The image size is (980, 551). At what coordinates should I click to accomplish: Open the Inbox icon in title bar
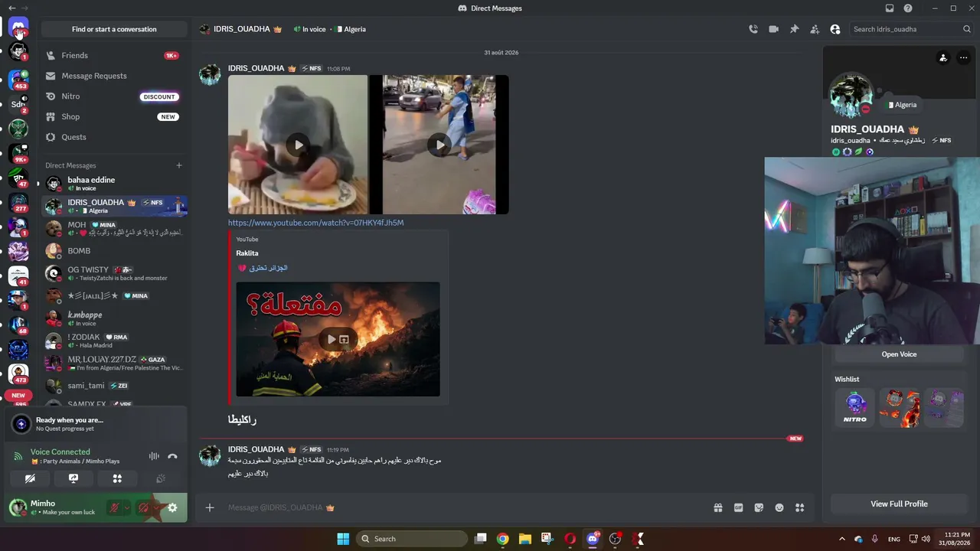[890, 8]
